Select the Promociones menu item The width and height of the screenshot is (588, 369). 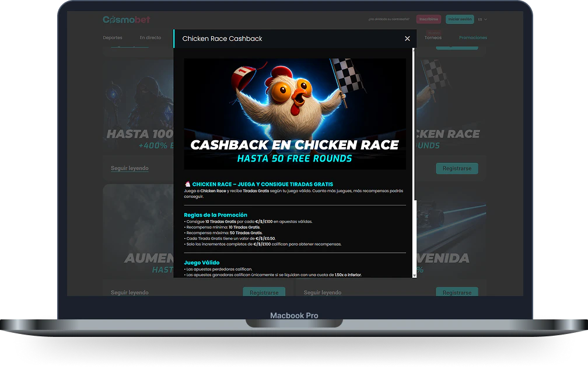click(x=473, y=37)
